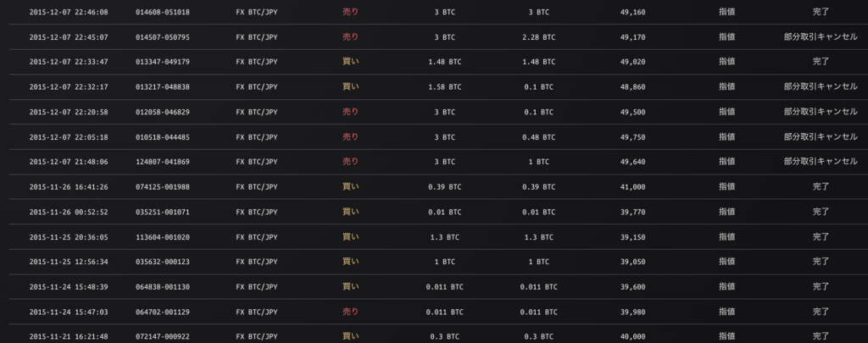Click order ID 014507-050795
This screenshot has height=343, width=868.
click(x=162, y=37)
